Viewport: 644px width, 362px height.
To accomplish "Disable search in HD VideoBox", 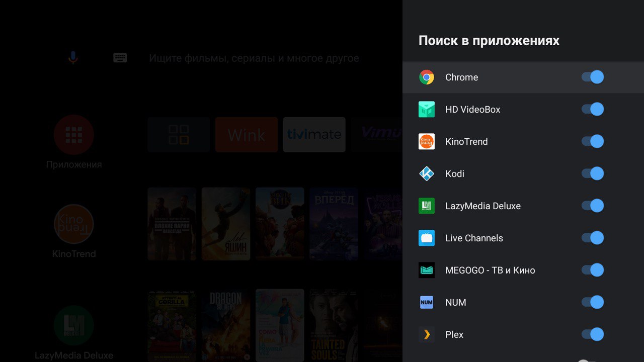I will tap(593, 110).
